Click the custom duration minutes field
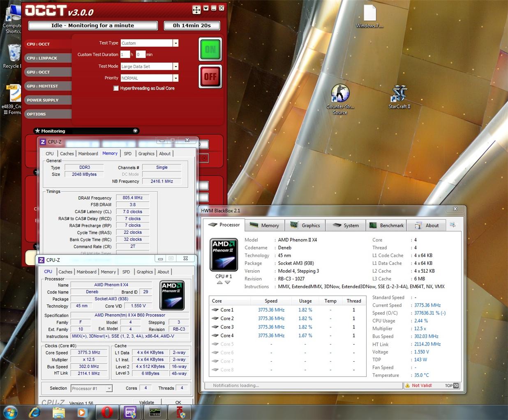The width and height of the screenshot is (508, 420). click(141, 54)
